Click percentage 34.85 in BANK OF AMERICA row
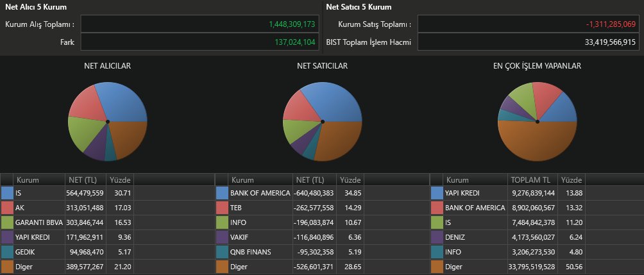Screen dimensions: 644x275 [353, 193]
